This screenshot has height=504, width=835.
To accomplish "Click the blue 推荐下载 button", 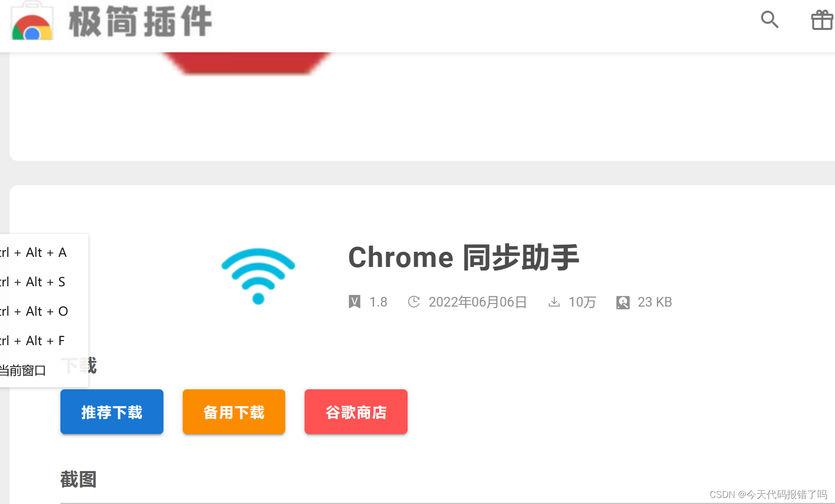I will click(112, 412).
